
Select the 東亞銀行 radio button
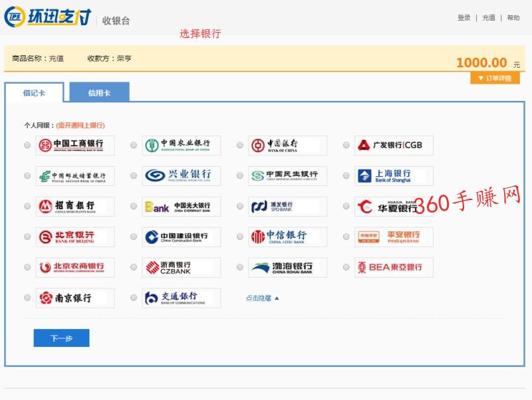pyautogui.click(x=346, y=267)
